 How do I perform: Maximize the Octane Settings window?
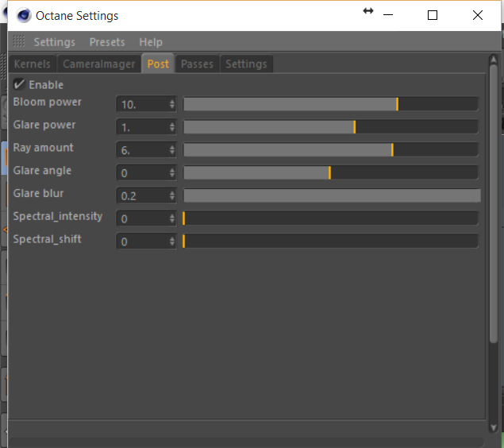click(x=433, y=15)
